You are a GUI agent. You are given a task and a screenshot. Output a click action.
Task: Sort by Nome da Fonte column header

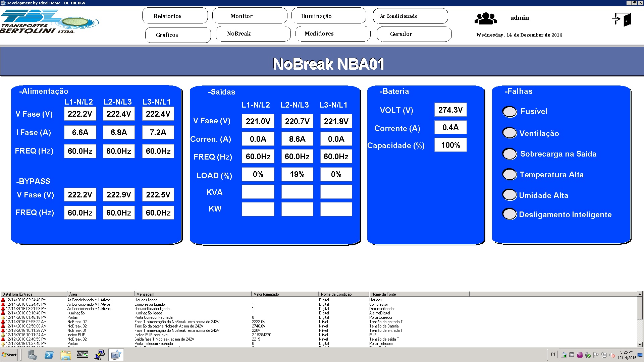coord(419,294)
